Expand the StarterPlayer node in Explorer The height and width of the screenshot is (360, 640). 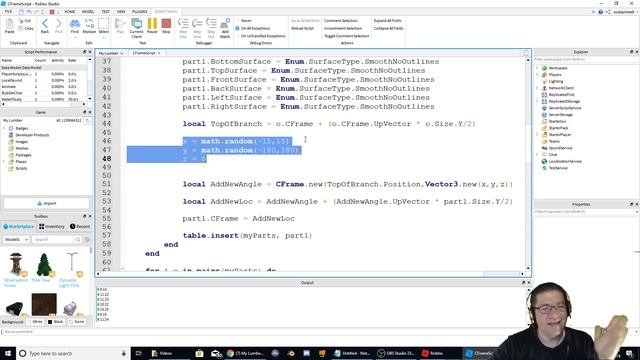pyautogui.click(x=537, y=135)
